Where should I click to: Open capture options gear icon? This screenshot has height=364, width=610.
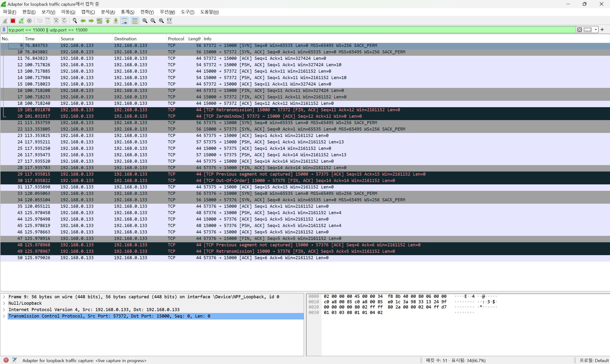tap(30, 21)
